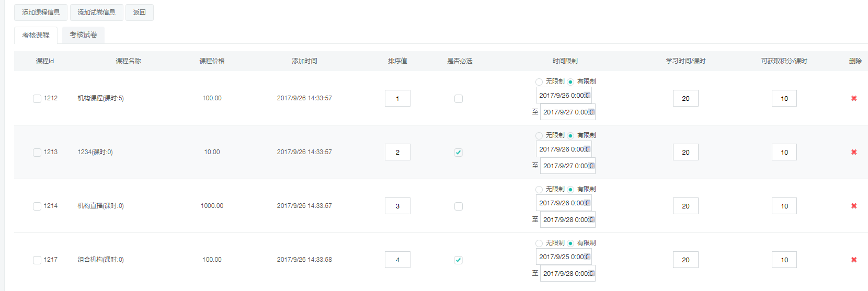
Task: Select 无限制 radio for course 1212
Action: [539, 82]
